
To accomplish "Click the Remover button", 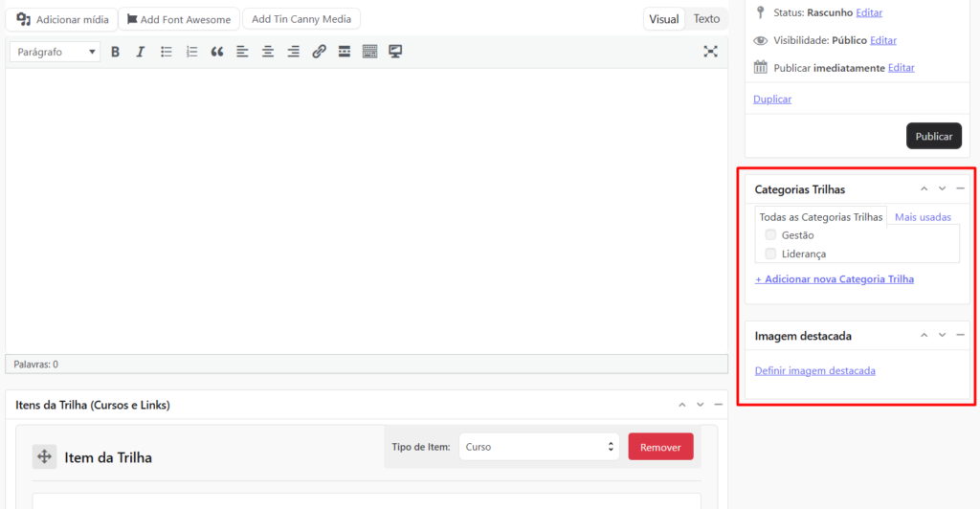I will coord(660,447).
